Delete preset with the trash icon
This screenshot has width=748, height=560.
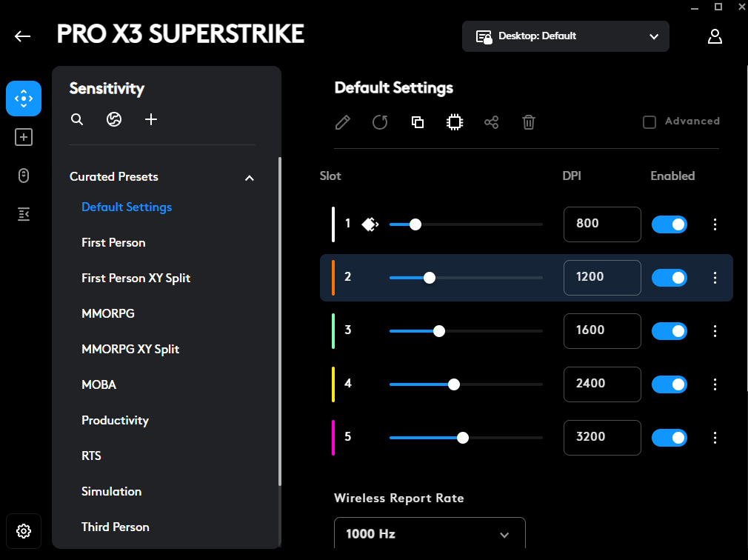click(529, 122)
